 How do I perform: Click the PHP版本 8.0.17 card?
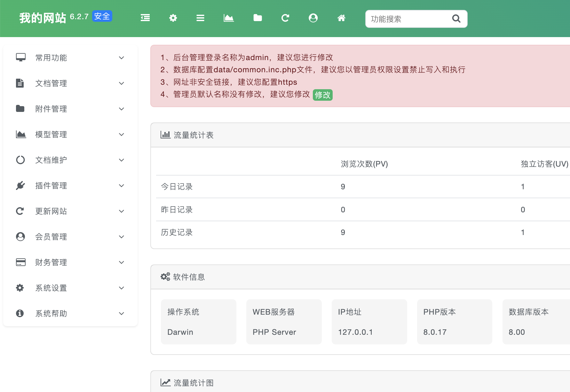[x=455, y=322]
